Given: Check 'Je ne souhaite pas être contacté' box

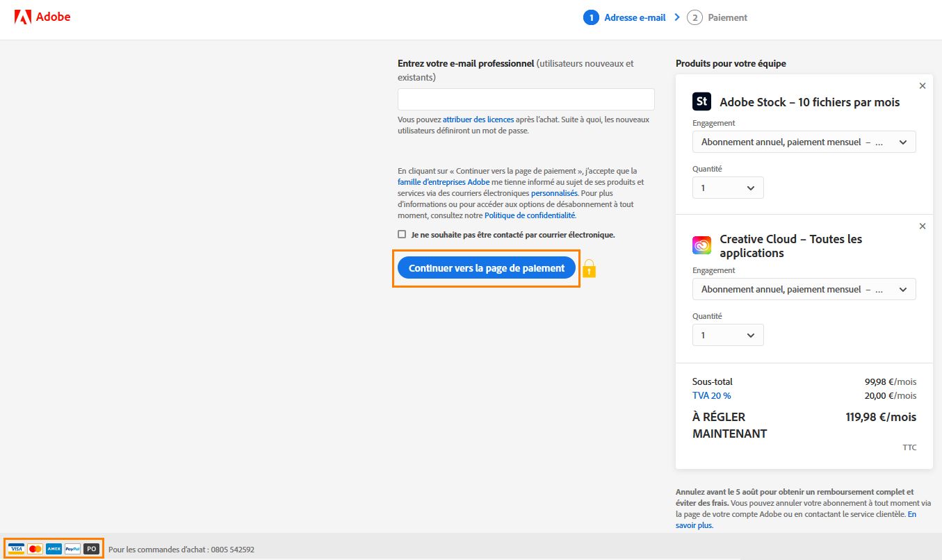Looking at the screenshot, I should click(x=402, y=234).
